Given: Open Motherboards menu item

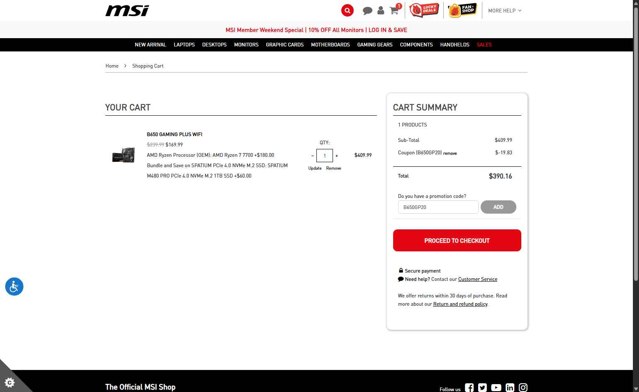Looking at the screenshot, I should 330,45.
